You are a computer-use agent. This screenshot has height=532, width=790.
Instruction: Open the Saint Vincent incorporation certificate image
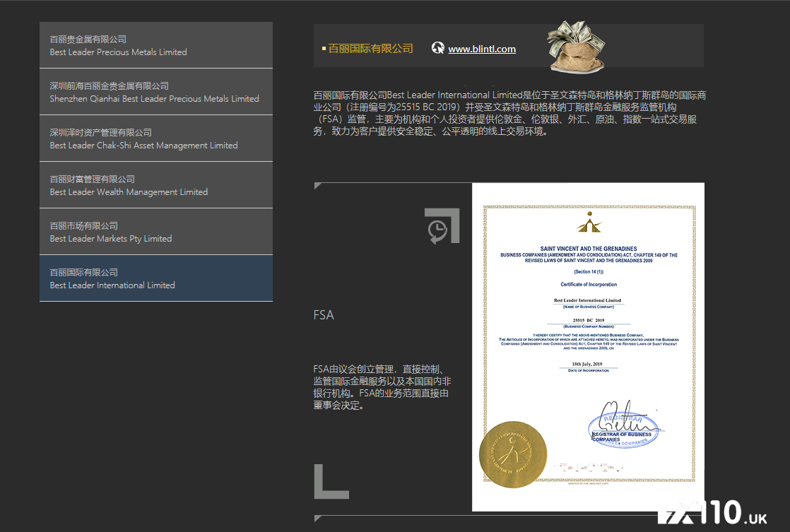click(x=588, y=347)
